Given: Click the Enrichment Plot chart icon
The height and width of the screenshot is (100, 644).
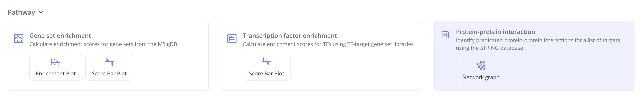Looking at the screenshot, I should (x=56, y=62).
